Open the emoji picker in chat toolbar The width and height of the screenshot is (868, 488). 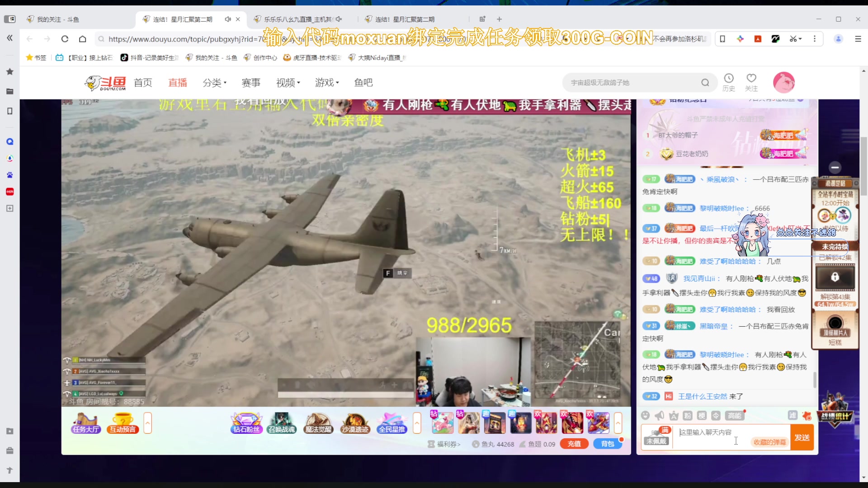point(646,415)
